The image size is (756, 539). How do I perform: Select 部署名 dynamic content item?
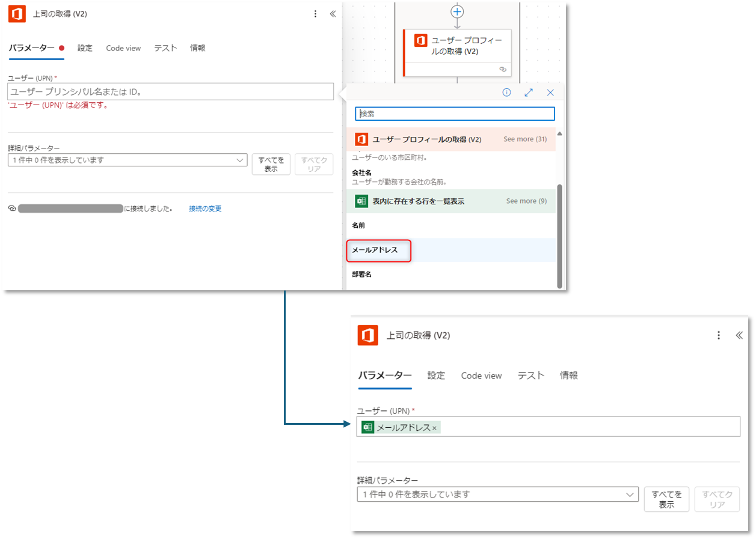click(x=451, y=275)
